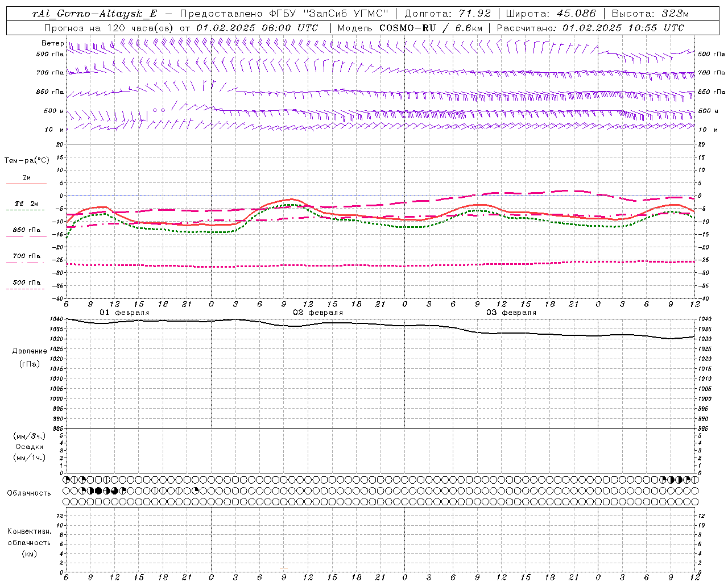The height and width of the screenshot is (582, 728).
Task: Click the Давление pressure panel label
Action: 30,351
